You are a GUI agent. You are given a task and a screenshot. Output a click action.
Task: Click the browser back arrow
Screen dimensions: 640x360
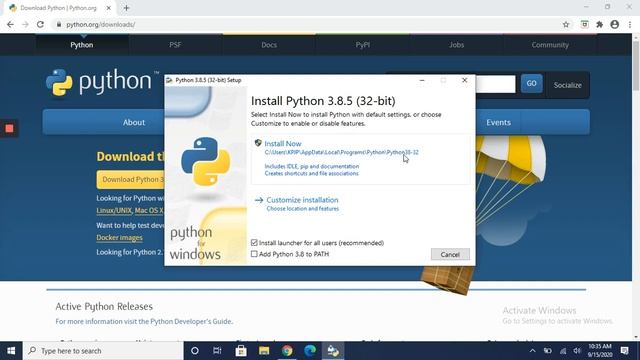(11, 24)
